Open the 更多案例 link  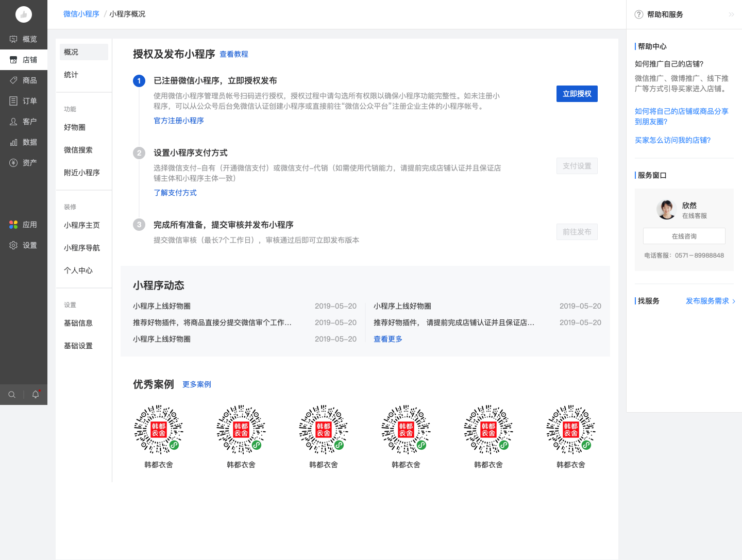(197, 384)
